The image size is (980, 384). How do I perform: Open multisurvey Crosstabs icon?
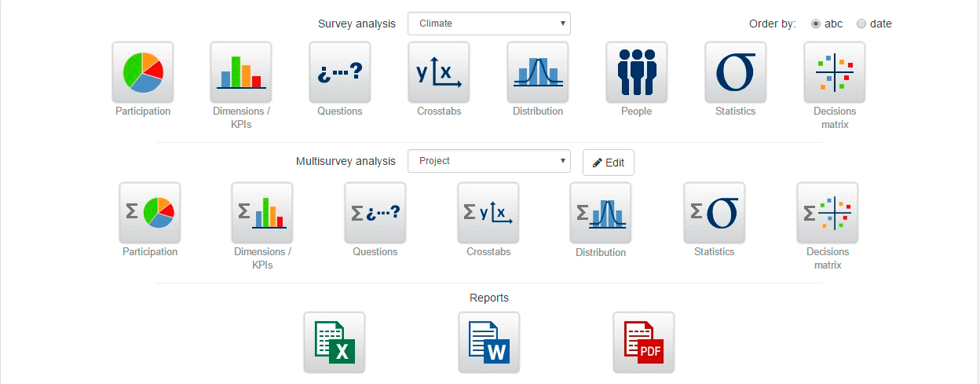click(x=488, y=213)
